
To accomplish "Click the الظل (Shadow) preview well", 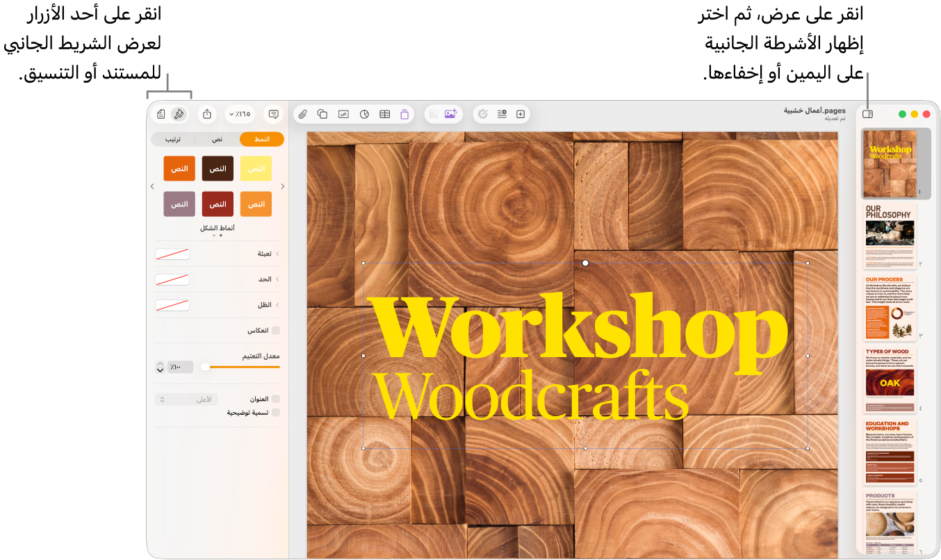I will click(172, 305).
